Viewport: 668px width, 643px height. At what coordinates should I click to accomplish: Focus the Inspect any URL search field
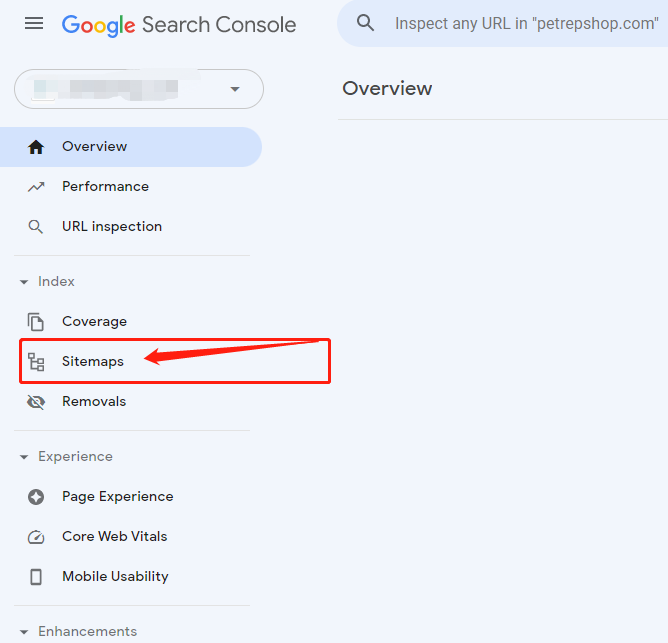pyautogui.click(x=526, y=23)
